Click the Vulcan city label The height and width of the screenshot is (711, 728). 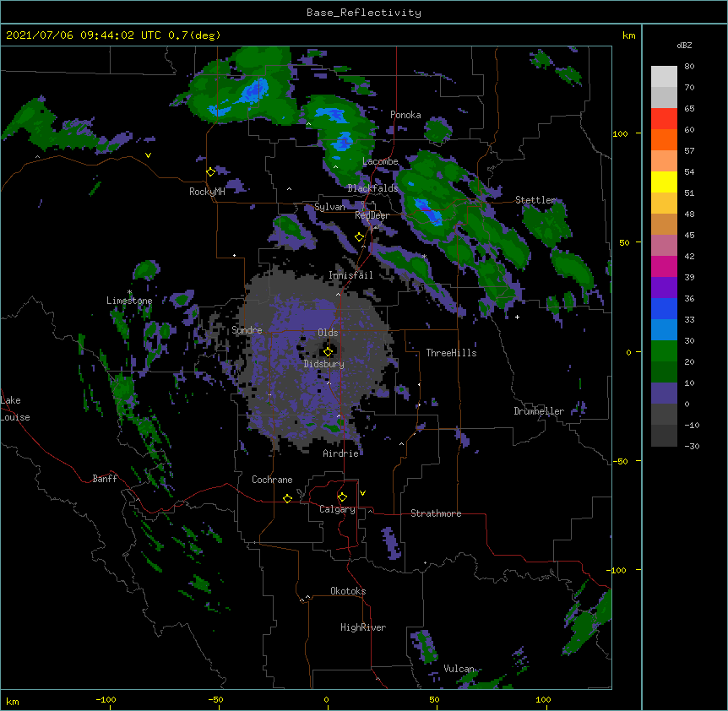459,669
